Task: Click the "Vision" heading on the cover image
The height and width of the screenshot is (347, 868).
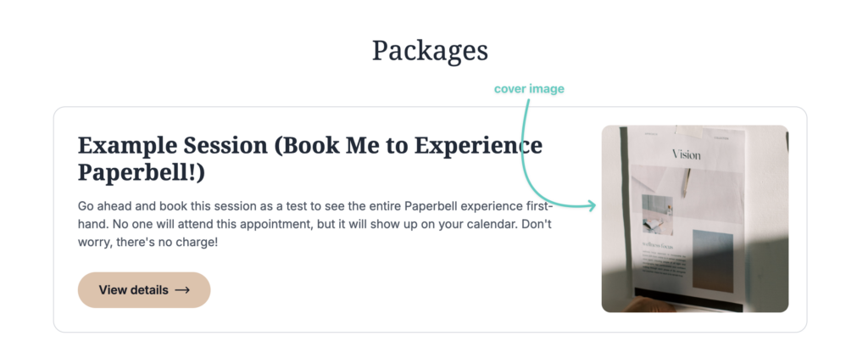Action: click(686, 154)
